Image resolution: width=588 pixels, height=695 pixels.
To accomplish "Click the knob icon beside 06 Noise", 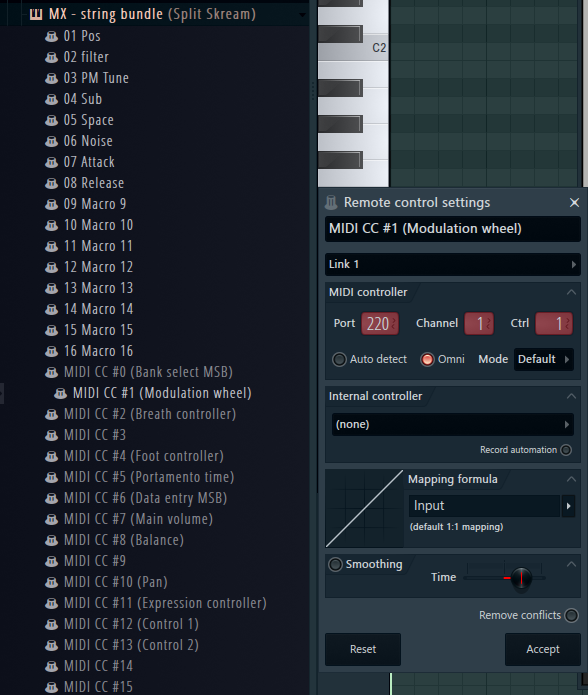I will [51, 141].
